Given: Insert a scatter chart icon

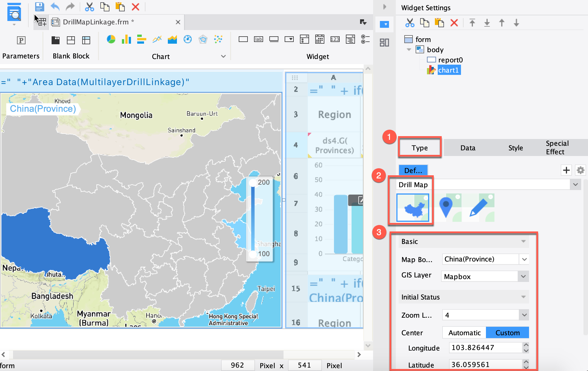Looking at the screenshot, I should click(x=218, y=39).
